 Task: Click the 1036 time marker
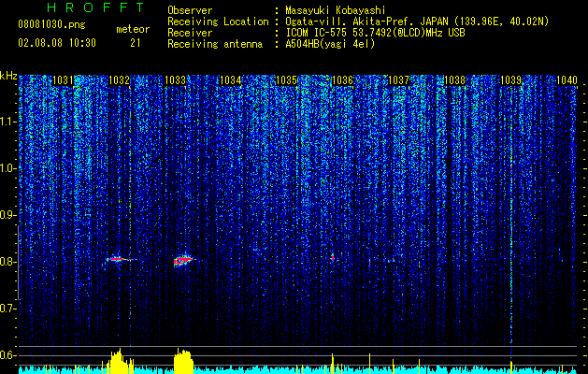click(342, 80)
